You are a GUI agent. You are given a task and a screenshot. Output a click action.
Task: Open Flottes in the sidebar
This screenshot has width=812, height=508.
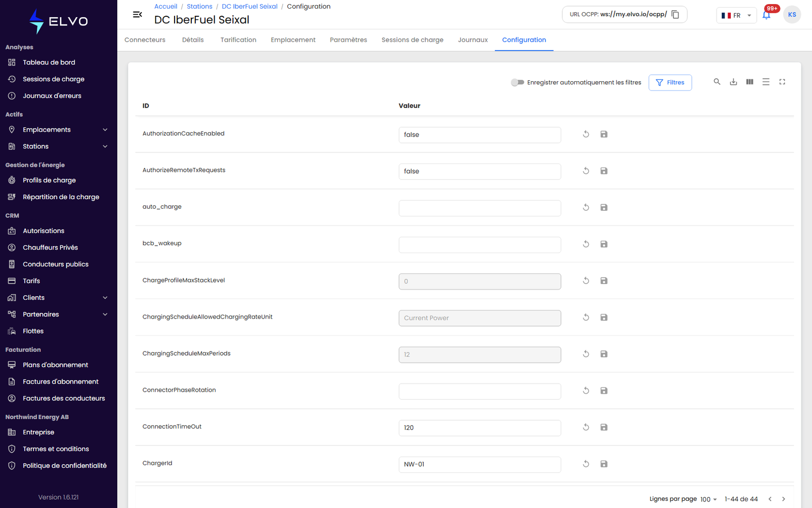[58, 331]
